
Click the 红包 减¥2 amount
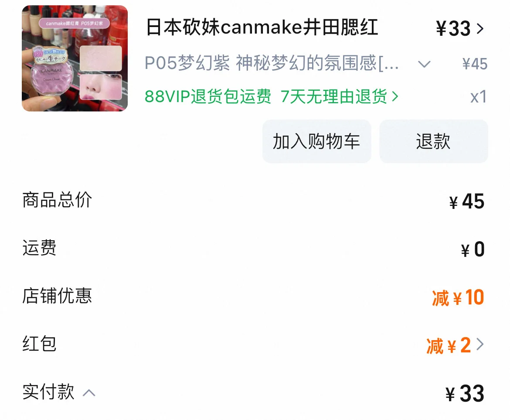coord(449,345)
